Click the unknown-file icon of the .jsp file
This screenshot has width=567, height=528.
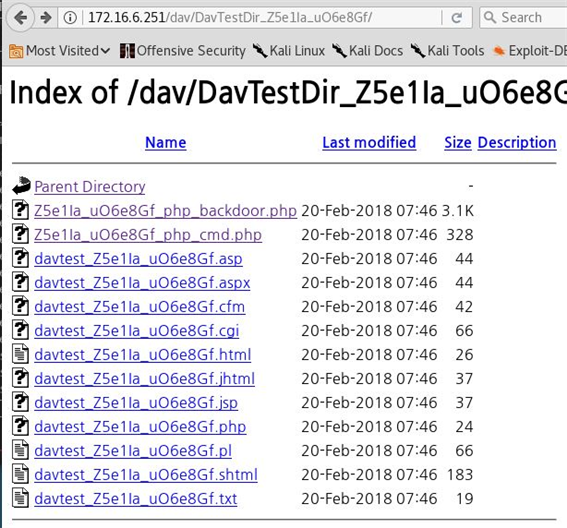(x=20, y=401)
